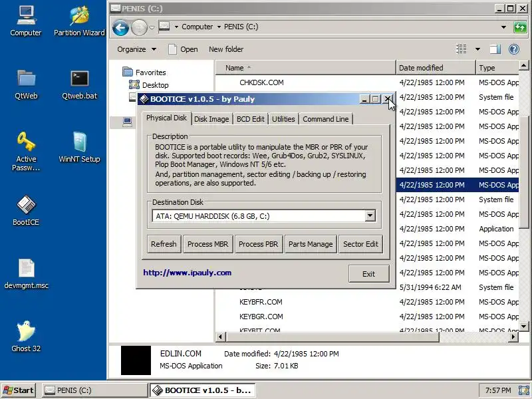Select Desktop in the navigation pane
Image resolution: width=532 pixels, height=399 pixels.
tap(156, 85)
